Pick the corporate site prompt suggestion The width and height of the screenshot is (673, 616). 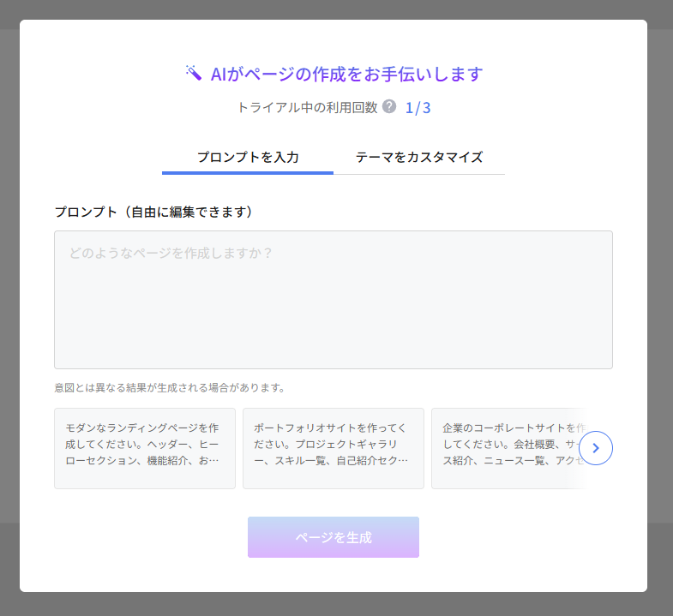click(x=506, y=448)
